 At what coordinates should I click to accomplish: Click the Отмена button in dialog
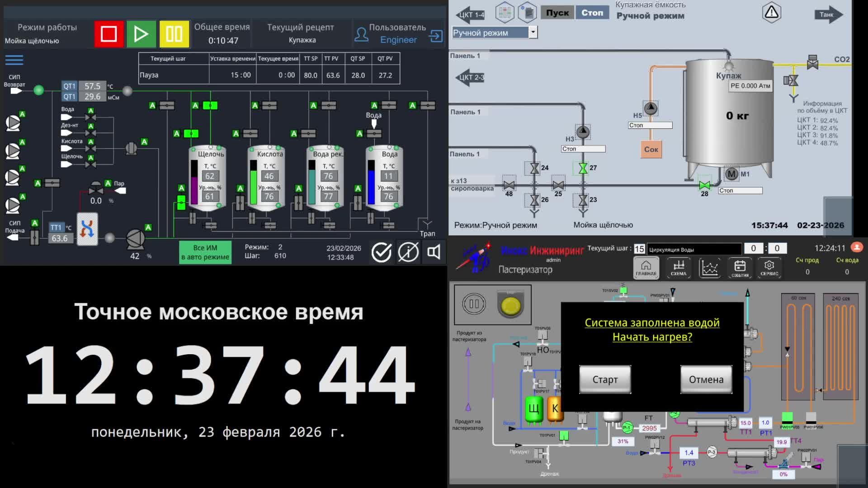(x=706, y=380)
